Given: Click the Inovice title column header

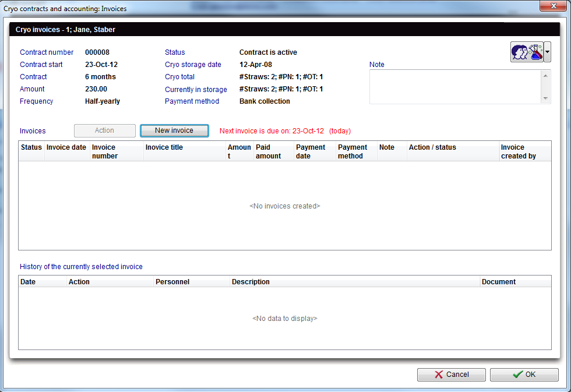Looking at the screenshot, I should [x=185, y=151].
